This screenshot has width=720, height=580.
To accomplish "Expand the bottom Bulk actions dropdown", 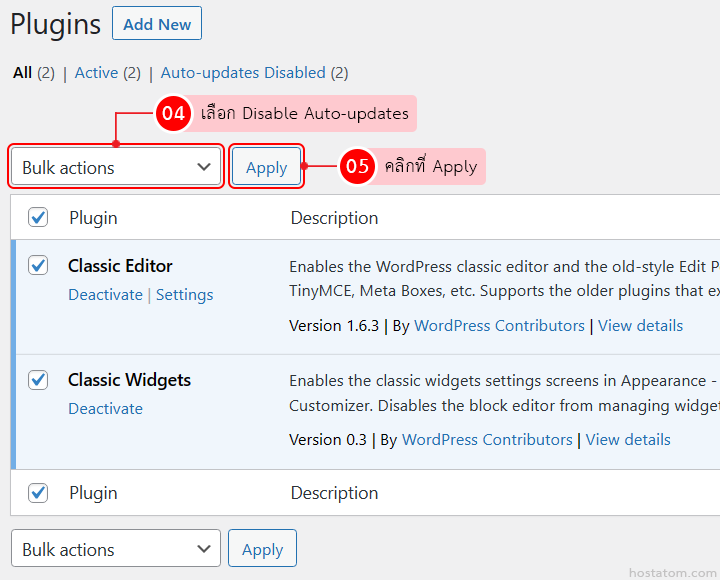I will pyautogui.click(x=116, y=549).
